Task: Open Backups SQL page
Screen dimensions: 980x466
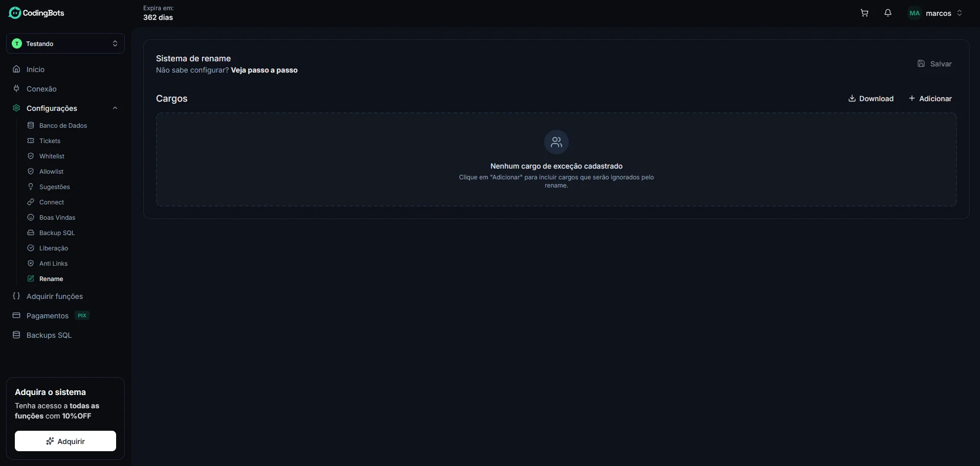Action: [x=49, y=335]
